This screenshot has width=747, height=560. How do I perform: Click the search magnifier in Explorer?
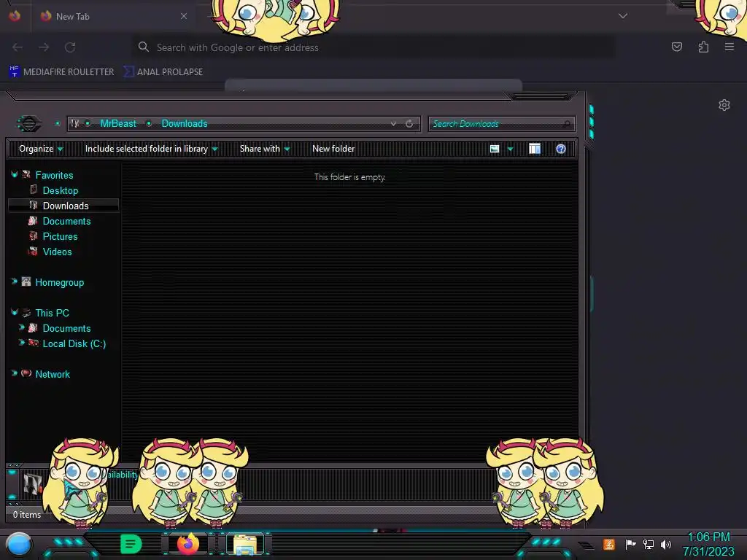566,124
